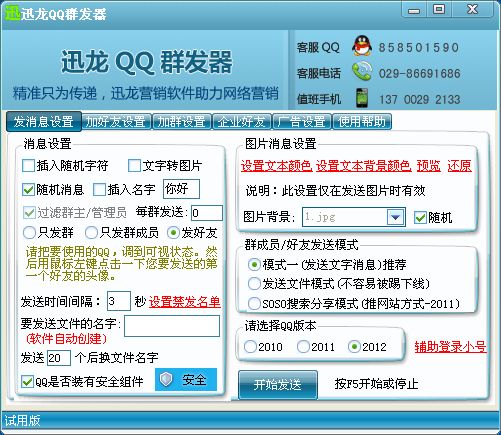Viewport: 501px width, 435px height.
Task: Choose SOSO搜索分享模式 radio button
Action: click(x=254, y=304)
